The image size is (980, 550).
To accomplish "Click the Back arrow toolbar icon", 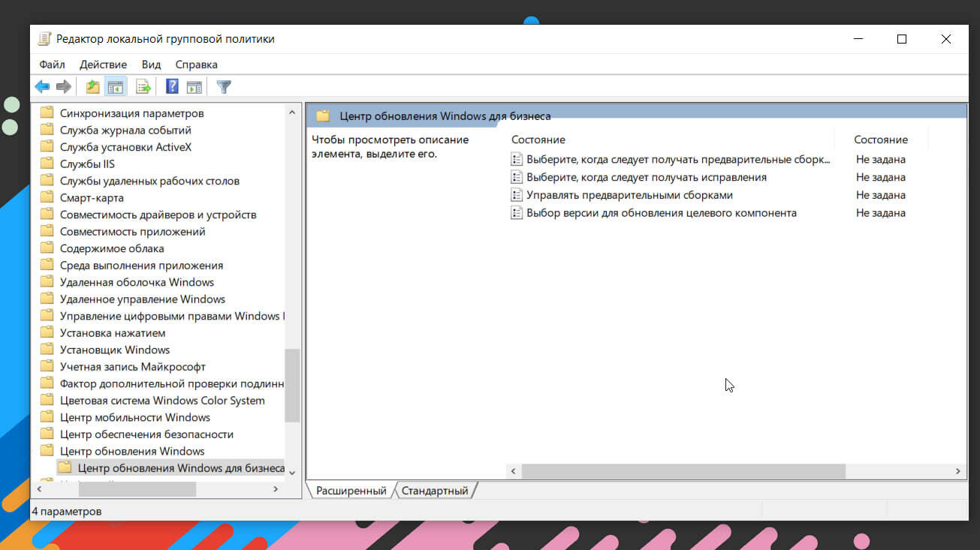I will pos(42,87).
